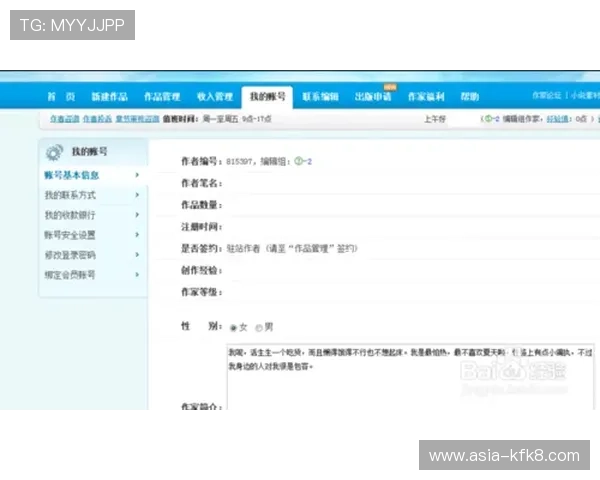The image size is (600, 480).
Task: Click the arrow next to 我的联系方式
Action: (137, 195)
